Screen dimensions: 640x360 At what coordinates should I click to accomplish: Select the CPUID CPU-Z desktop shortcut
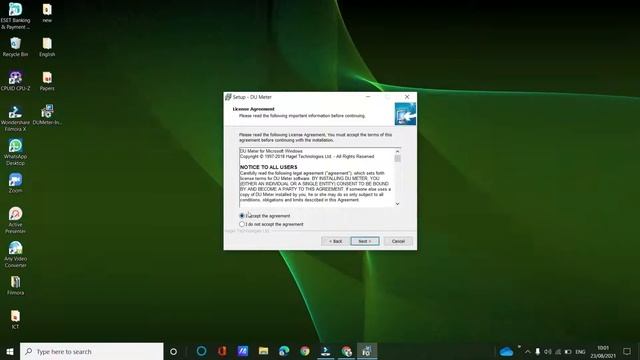click(15, 81)
